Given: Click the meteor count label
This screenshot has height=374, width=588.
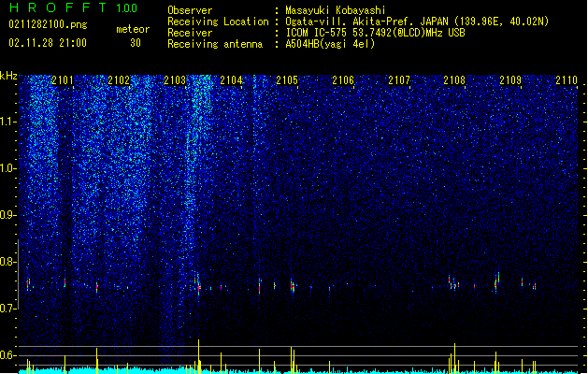Looking at the screenshot, I should click(133, 29).
